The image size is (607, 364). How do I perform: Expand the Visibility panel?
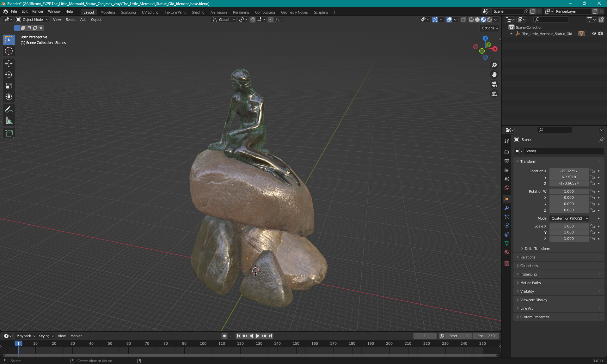point(527,291)
